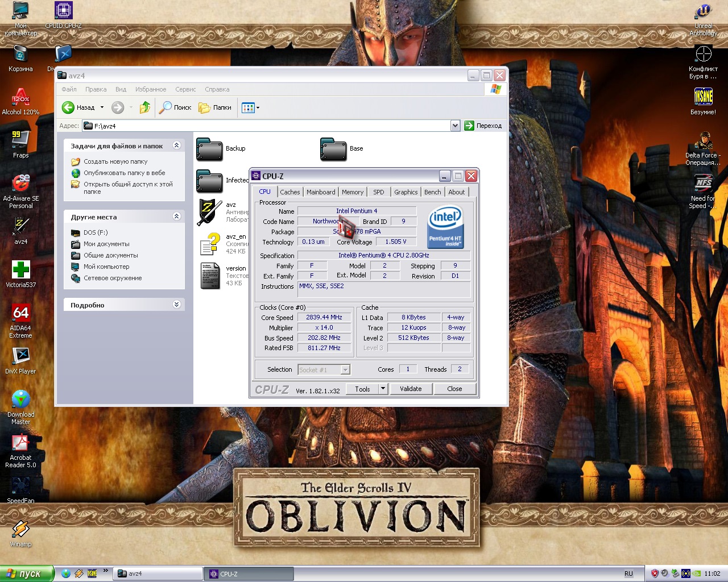Viewport: 728px width, 582px height.
Task: Open the Backup folder
Action: (x=209, y=149)
